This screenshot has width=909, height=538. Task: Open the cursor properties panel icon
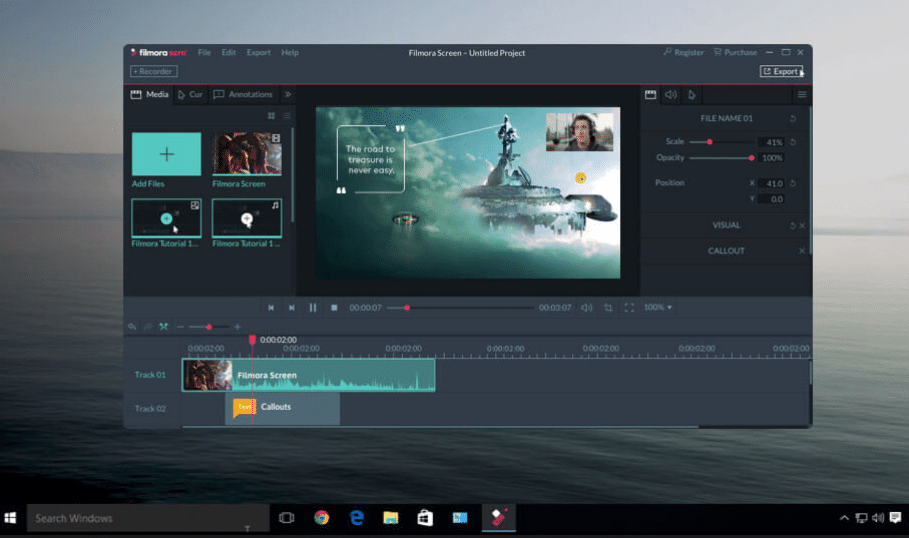(692, 94)
